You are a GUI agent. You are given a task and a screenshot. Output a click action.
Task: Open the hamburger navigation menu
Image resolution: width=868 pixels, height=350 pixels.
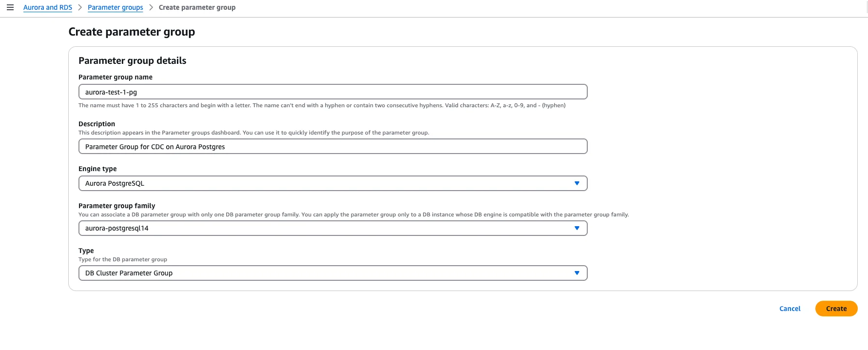pos(10,7)
